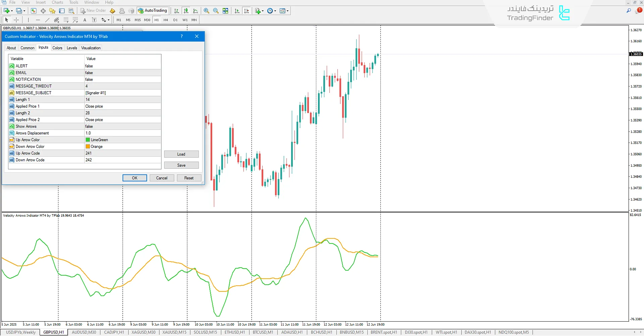Switch to the XAUUSD,M15 chart tab
The image size is (644, 336).
174,332
